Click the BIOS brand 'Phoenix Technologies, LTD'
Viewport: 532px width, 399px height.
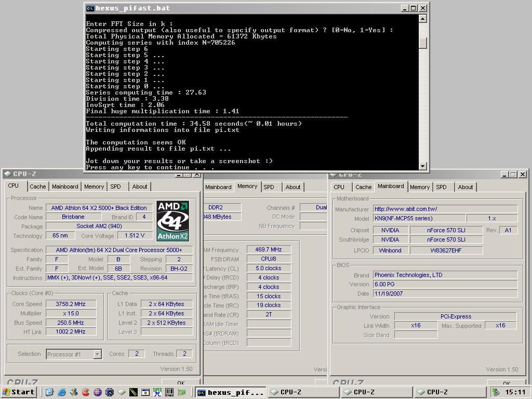click(x=445, y=275)
